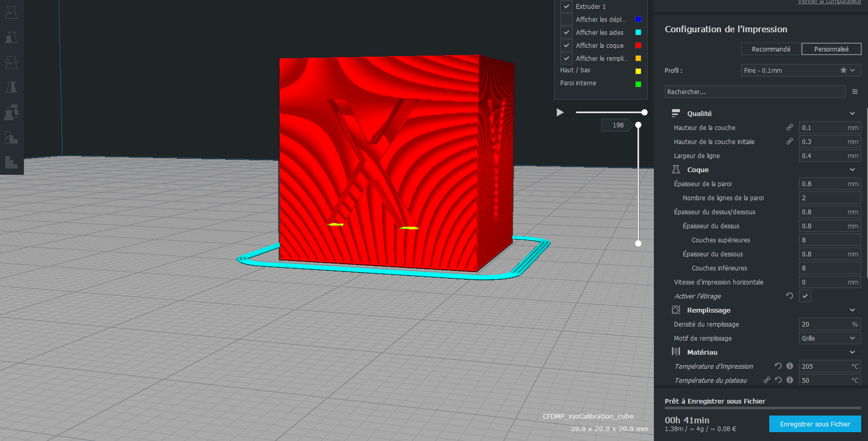This screenshot has height=441, width=868.
Task: Switch to Recommandé tab
Action: tap(771, 49)
